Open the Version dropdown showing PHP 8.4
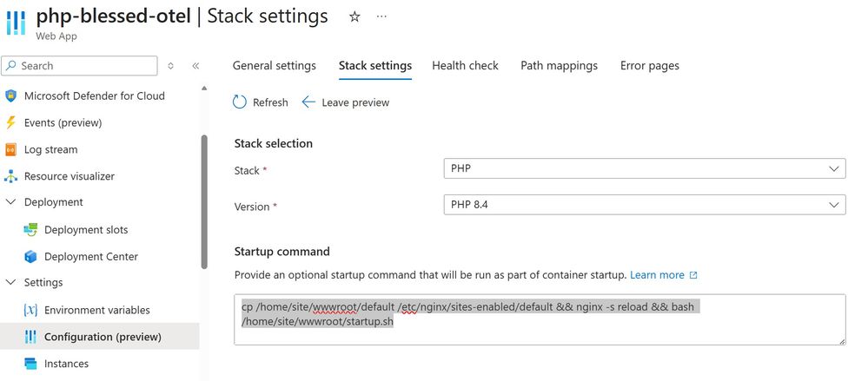Screen dimensions: 868x381 coord(644,205)
